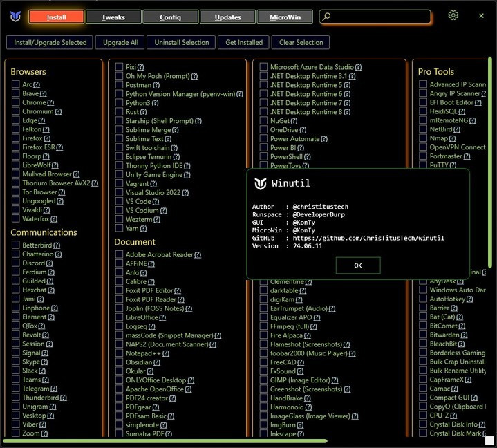The image size is (497, 448).
Task: Click the Winutil logo in the about dialog
Action: pos(261,183)
